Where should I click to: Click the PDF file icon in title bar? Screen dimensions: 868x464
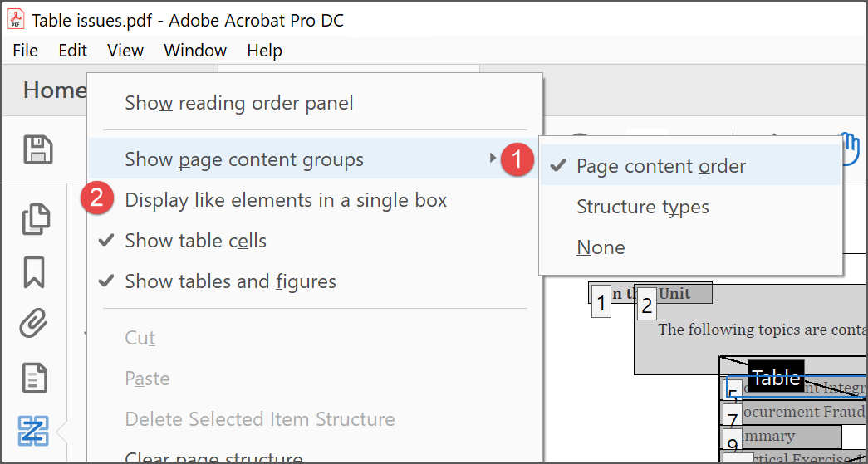click(15, 21)
